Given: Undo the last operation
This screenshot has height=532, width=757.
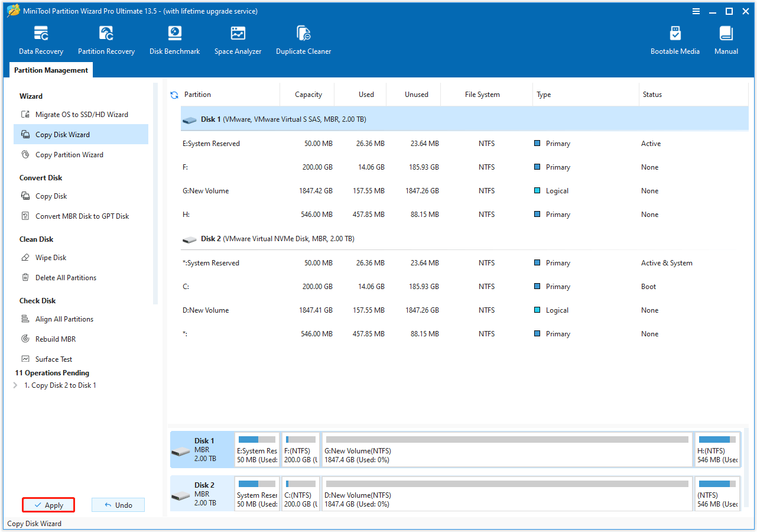Looking at the screenshot, I should tap(118, 505).
